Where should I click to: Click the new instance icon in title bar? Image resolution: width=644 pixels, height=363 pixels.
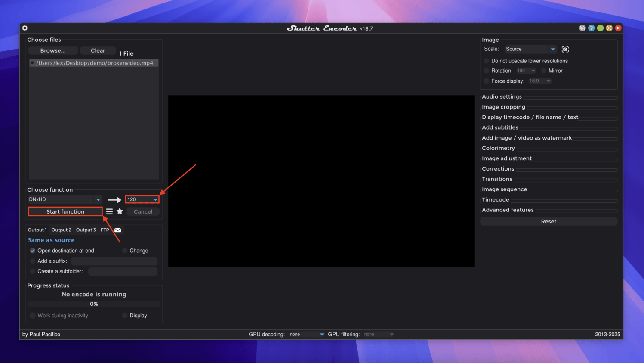pyautogui.click(x=582, y=28)
